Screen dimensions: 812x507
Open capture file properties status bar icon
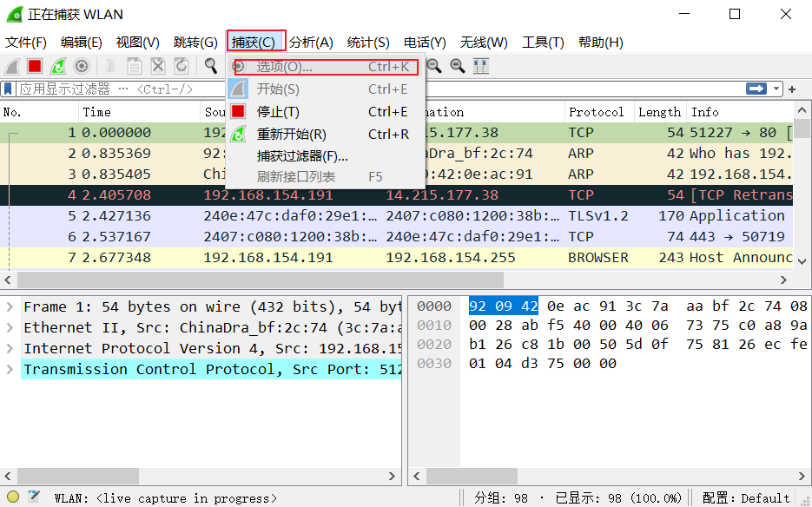click(34, 497)
